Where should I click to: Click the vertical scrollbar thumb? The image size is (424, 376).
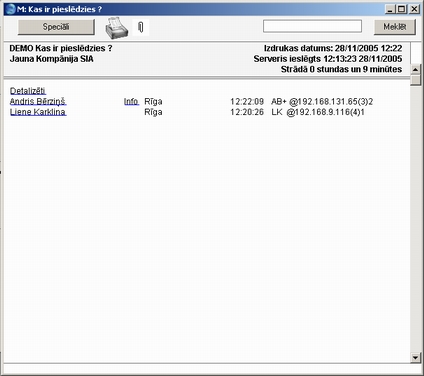pos(415,80)
